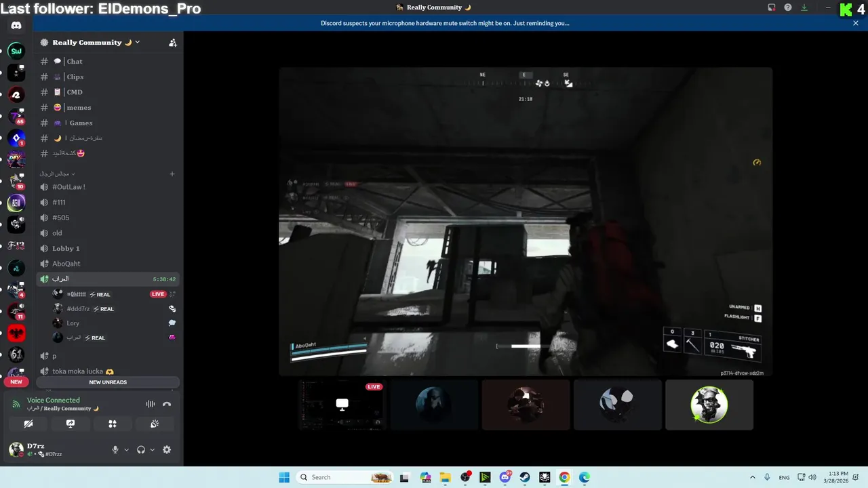The image size is (868, 488).
Task: Join the #OutLaw ! voice channel
Action: tap(108, 187)
